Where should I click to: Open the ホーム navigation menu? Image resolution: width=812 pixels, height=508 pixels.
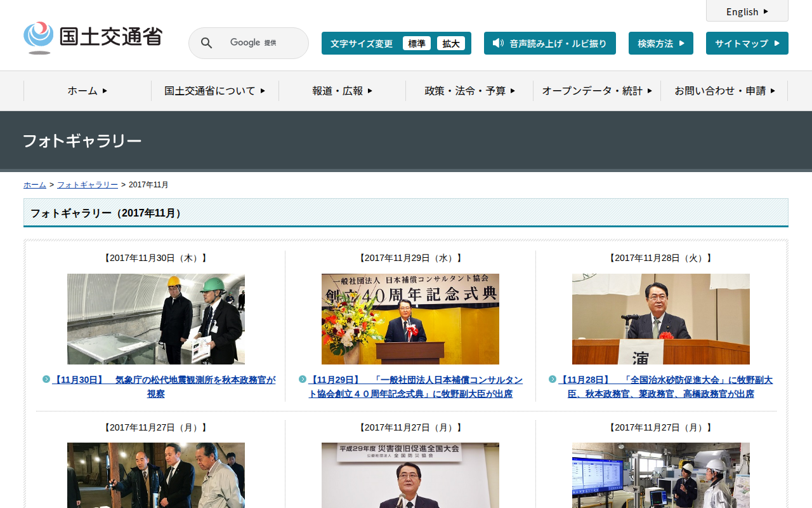coord(88,91)
